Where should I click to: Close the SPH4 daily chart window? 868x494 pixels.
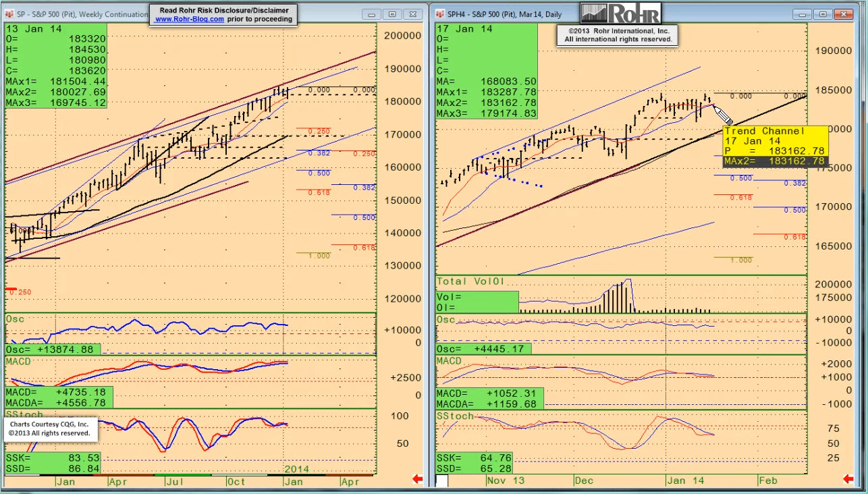[x=844, y=14]
